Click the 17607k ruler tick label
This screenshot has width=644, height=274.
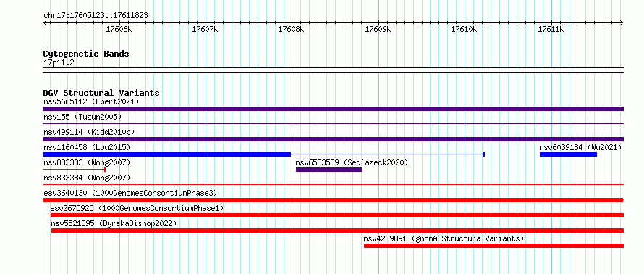[x=206, y=30]
